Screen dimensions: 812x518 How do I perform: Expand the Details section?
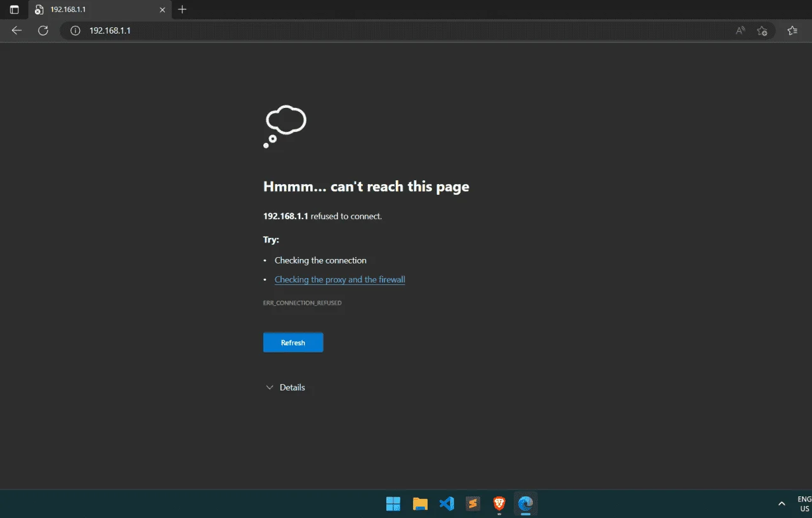[x=285, y=387]
